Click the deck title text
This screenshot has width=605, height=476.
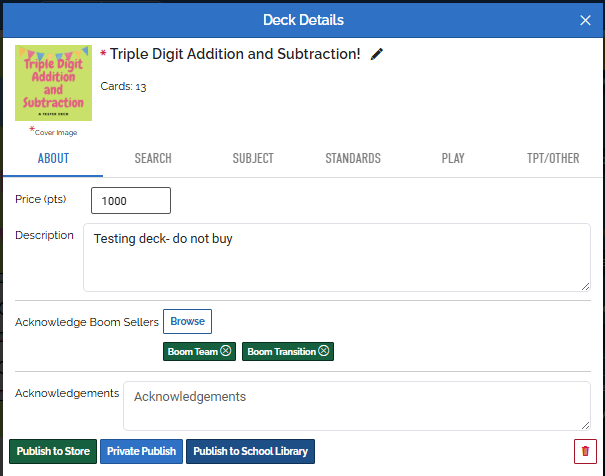coord(235,54)
